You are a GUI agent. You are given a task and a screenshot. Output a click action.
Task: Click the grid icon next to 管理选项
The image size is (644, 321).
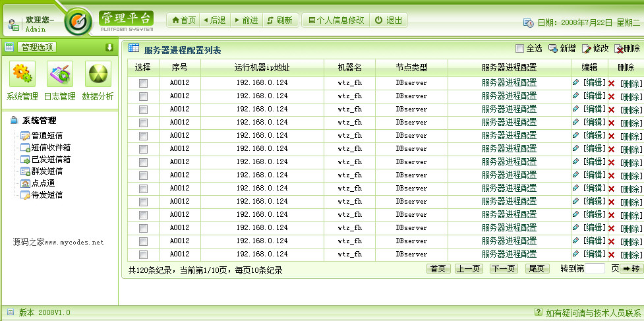[9, 47]
